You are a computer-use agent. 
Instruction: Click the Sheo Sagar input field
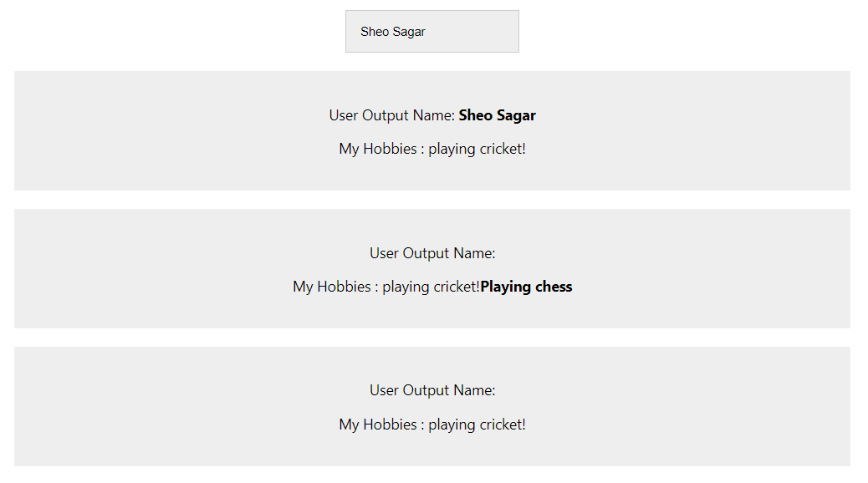coord(431,31)
